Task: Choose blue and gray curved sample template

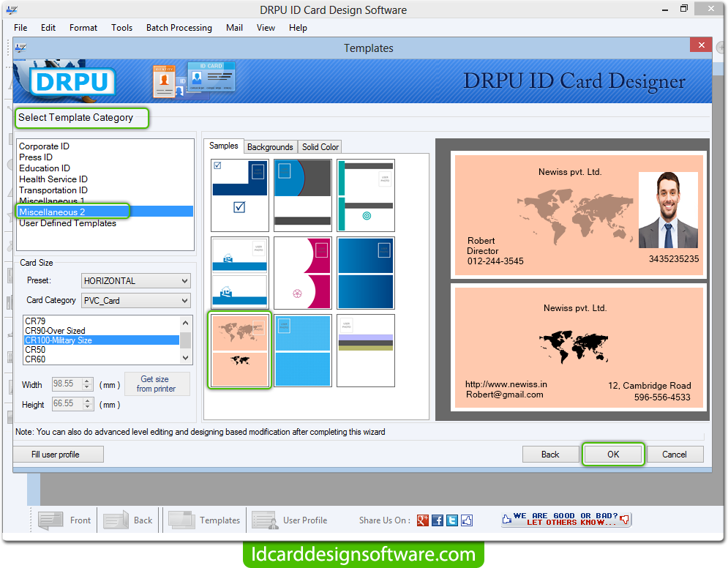Action: 303,195
